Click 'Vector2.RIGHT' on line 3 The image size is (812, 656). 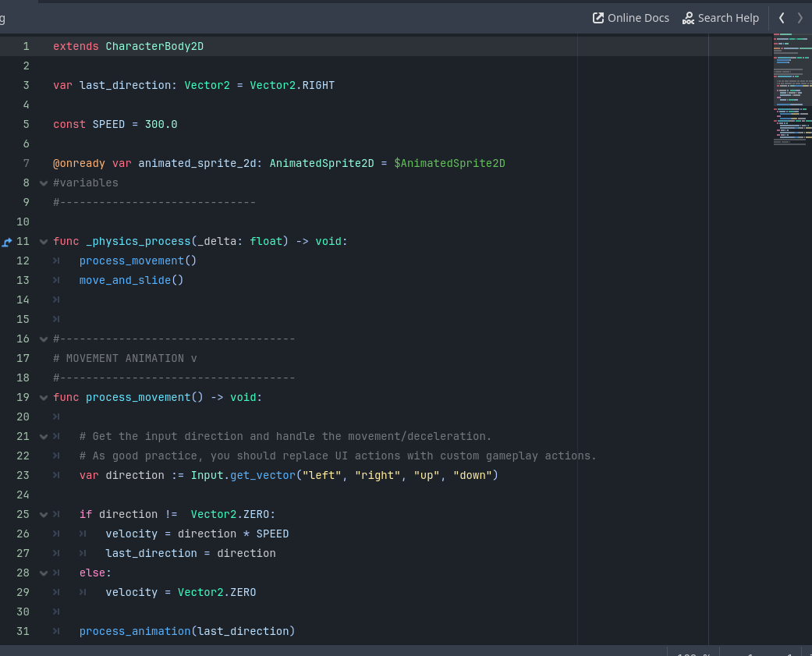tap(292, 86)
